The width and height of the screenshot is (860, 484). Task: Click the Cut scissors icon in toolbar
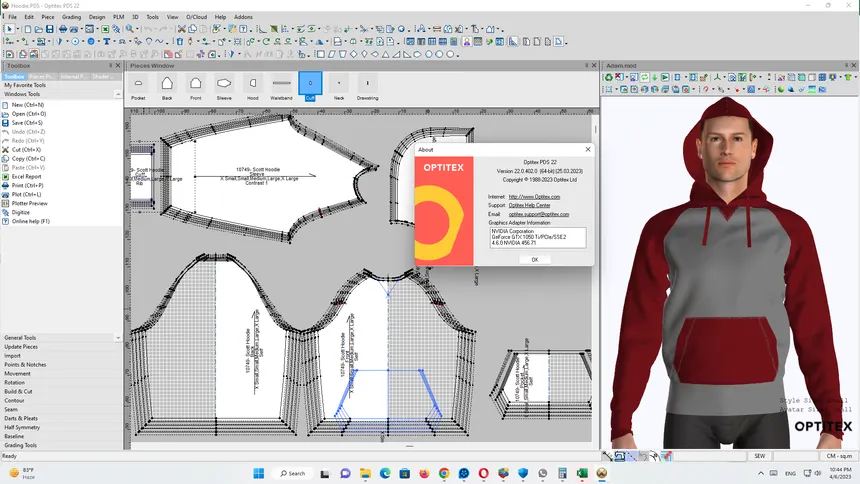pos(181,29)
